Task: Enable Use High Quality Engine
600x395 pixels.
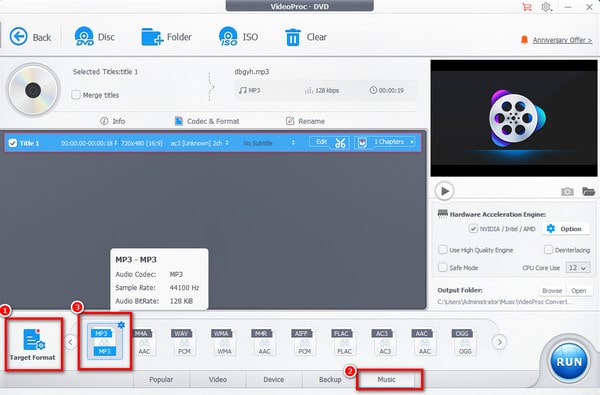Action: [443, 250]
